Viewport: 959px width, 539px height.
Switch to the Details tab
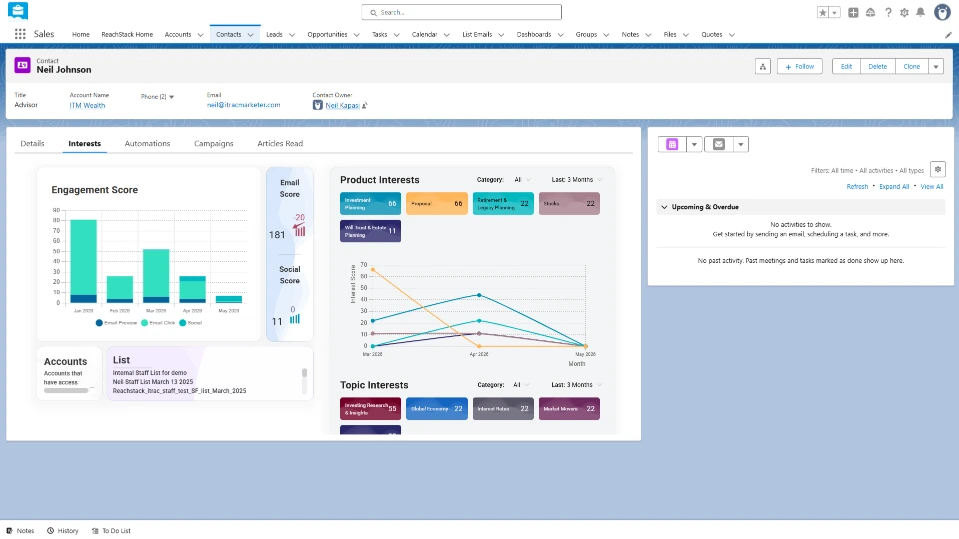tap(32, 144)
